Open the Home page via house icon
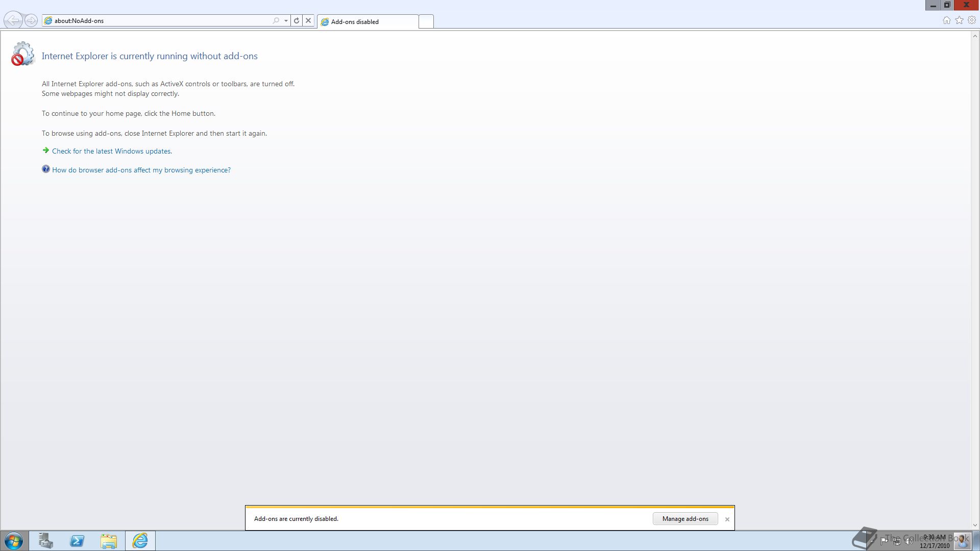The height and width of the screenshot is (551, 980). coord(947,20)
